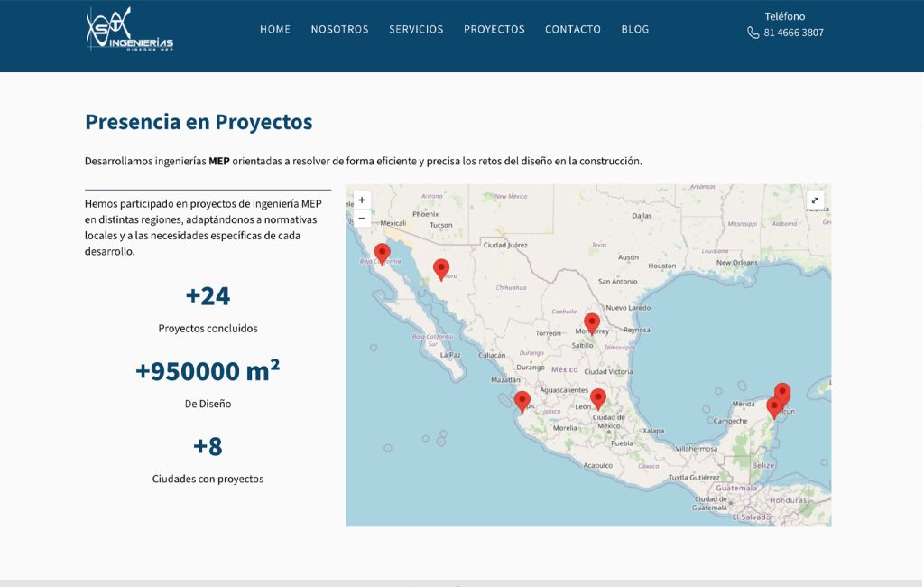Click the bold MEP word in description
This screenshot has width=924, height=587.
coord(219,161)
